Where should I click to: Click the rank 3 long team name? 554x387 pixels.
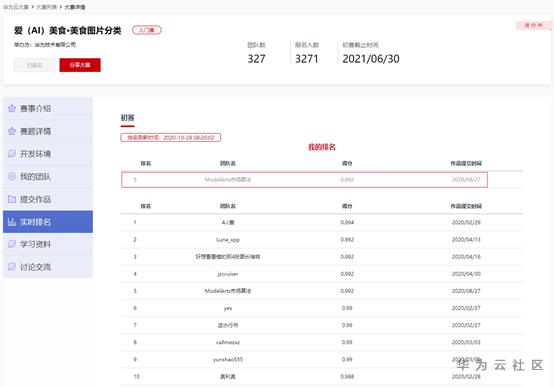click(x=228, y=257)
